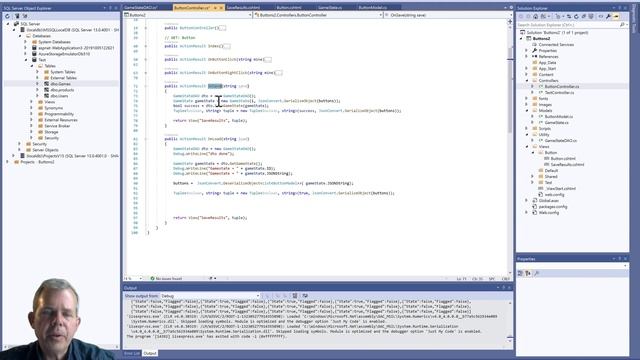Switch to GameStateDAO.cs tab
This screenshot has height=360, width=640.
[141, 7]
